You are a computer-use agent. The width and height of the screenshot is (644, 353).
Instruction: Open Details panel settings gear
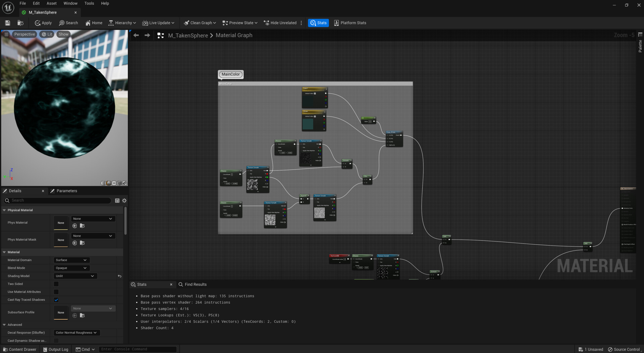click(124, 200)
